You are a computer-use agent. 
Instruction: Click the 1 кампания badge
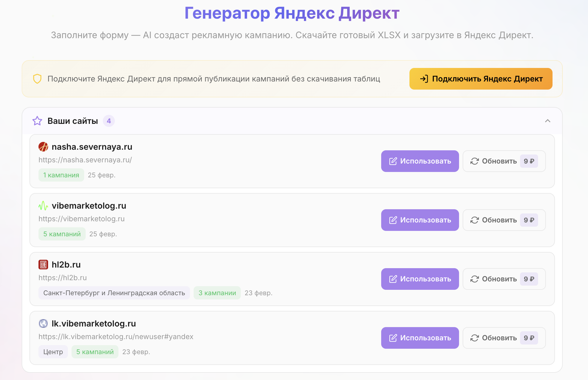coord(61,175)
